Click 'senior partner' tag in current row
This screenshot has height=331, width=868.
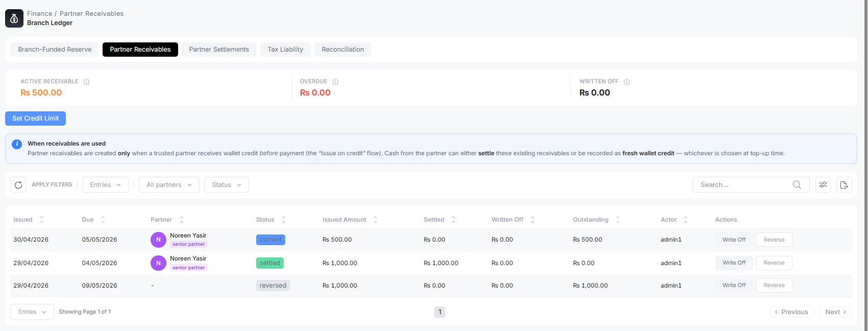pyautogui.click(x=189, y=244)
